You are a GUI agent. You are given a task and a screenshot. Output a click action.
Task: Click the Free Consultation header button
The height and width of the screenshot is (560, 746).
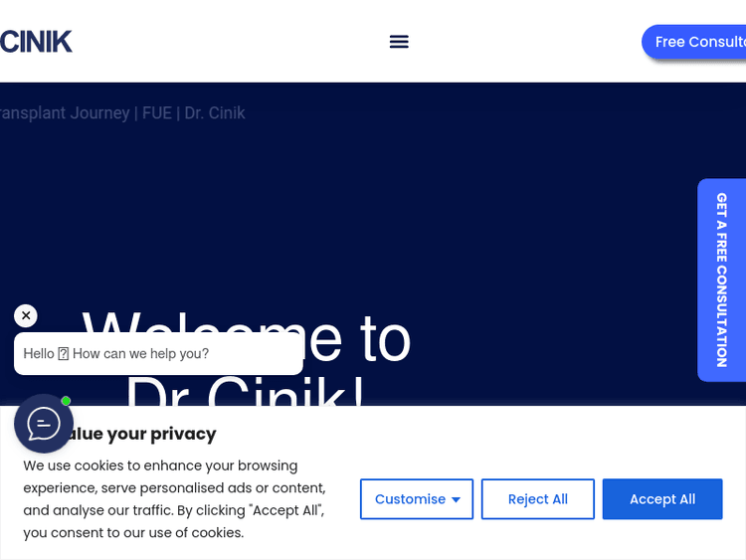696,42
